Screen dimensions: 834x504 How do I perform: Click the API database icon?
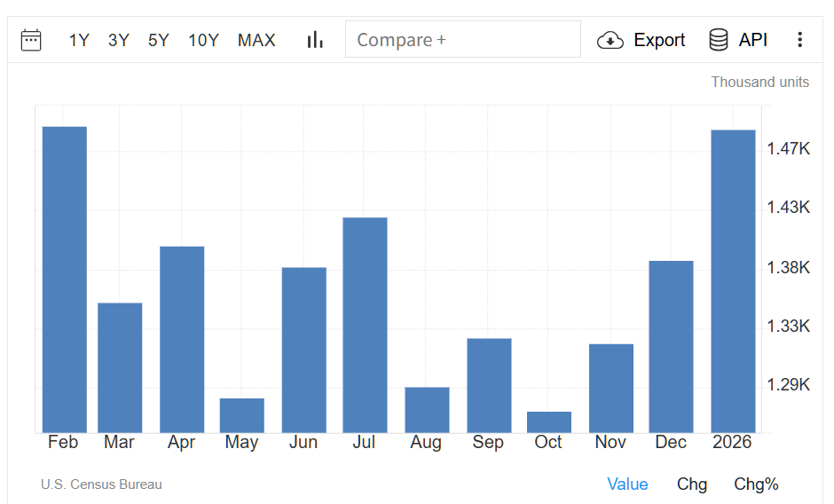tap(719, 40)
